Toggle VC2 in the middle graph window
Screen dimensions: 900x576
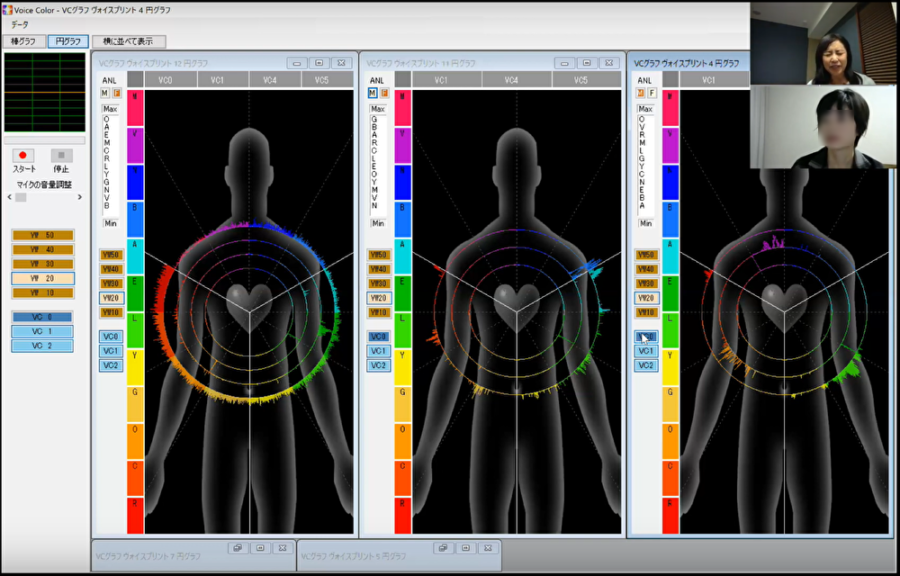coord(378,366)
